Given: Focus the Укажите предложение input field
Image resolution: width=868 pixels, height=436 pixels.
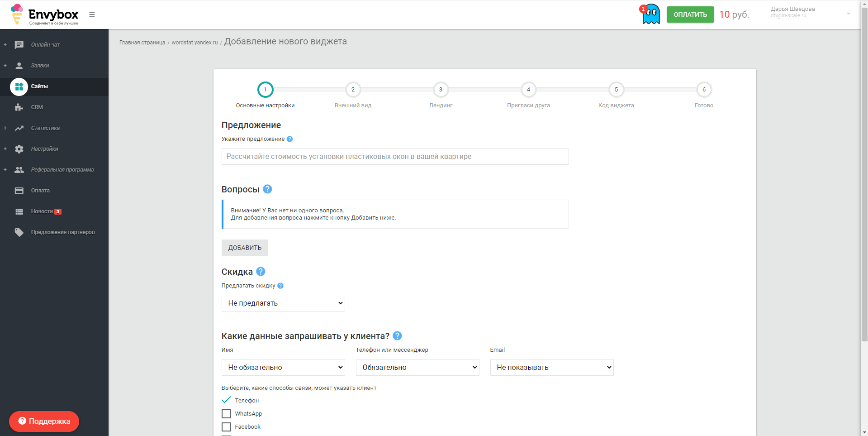Looking at the screenshot, I should point(395,157).
